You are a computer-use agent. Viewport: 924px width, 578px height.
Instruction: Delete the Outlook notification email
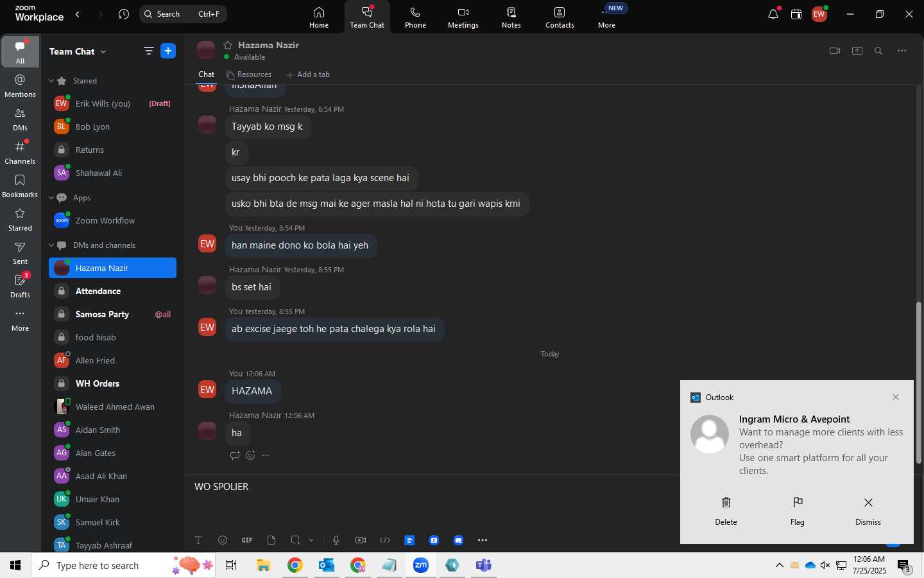(x=726, y=511)
